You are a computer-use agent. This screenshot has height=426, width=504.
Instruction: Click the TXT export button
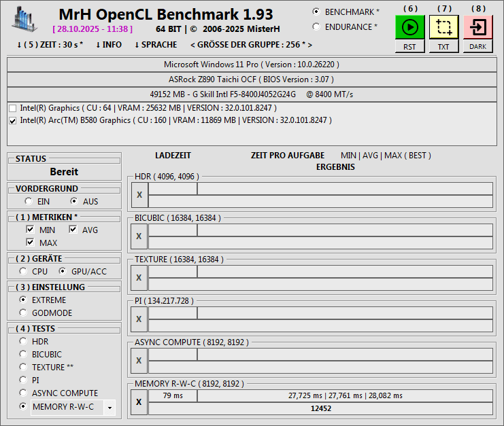point(444,47)
